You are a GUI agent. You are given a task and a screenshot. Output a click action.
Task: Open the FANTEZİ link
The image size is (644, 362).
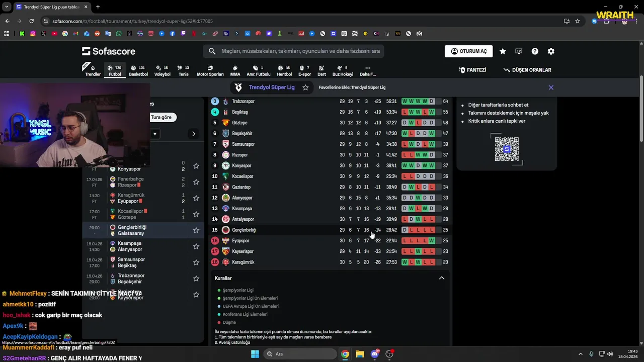coord(472,70)
